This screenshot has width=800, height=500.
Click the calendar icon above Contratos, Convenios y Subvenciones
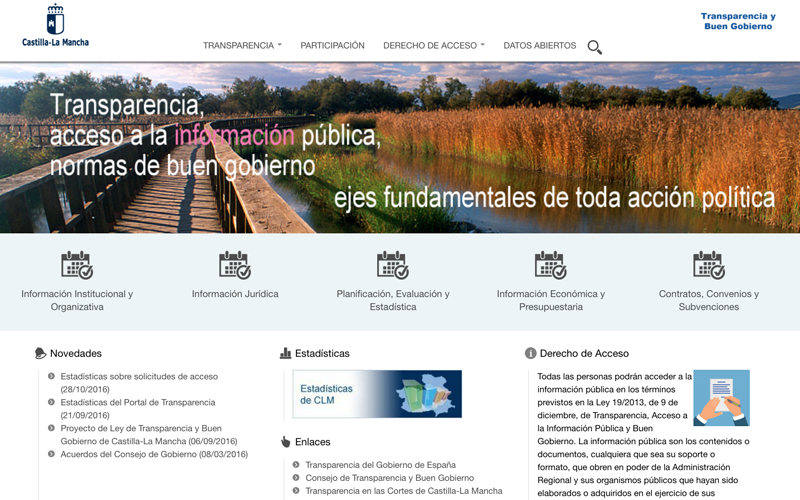click(709, 265)
